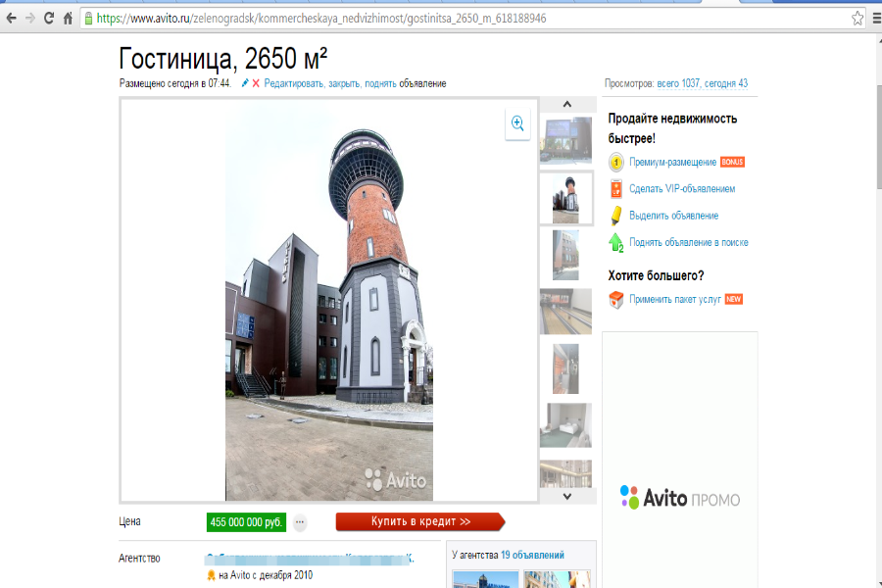882x588 pixels.
Task: Click the up chevron above the photo thumbnails
Action: (565, 105)
